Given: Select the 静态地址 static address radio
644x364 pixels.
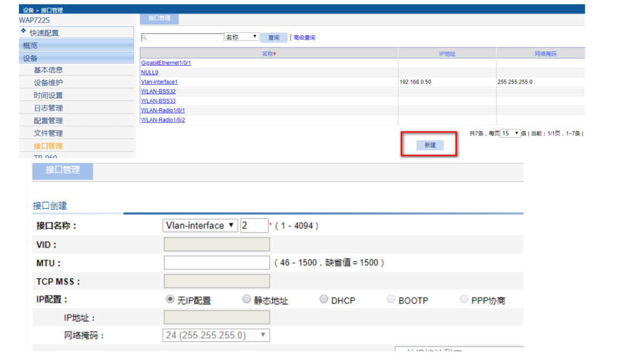Looking at the screenshot, I should click(x=246, y=299).
